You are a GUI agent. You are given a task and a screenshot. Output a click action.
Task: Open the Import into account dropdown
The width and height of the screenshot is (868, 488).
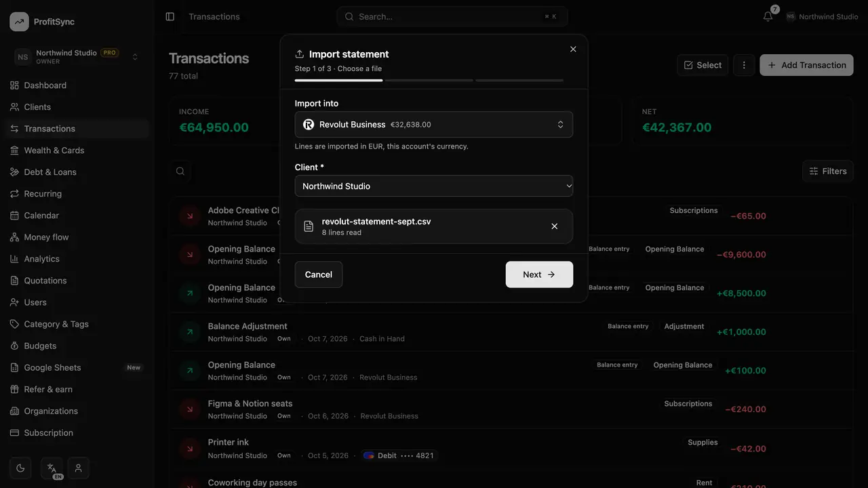click(434, 125)
